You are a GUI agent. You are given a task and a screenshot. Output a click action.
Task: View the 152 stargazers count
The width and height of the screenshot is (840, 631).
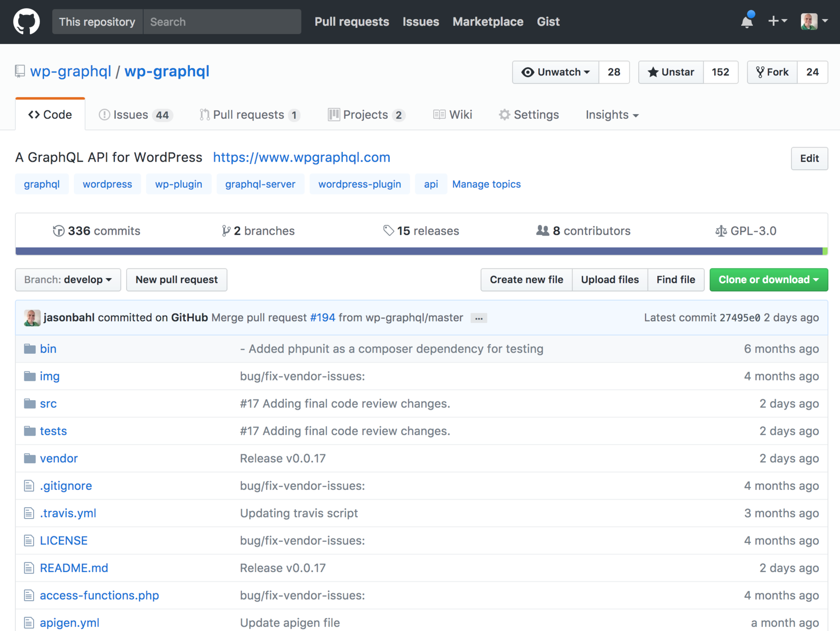[x=720, y=72]
